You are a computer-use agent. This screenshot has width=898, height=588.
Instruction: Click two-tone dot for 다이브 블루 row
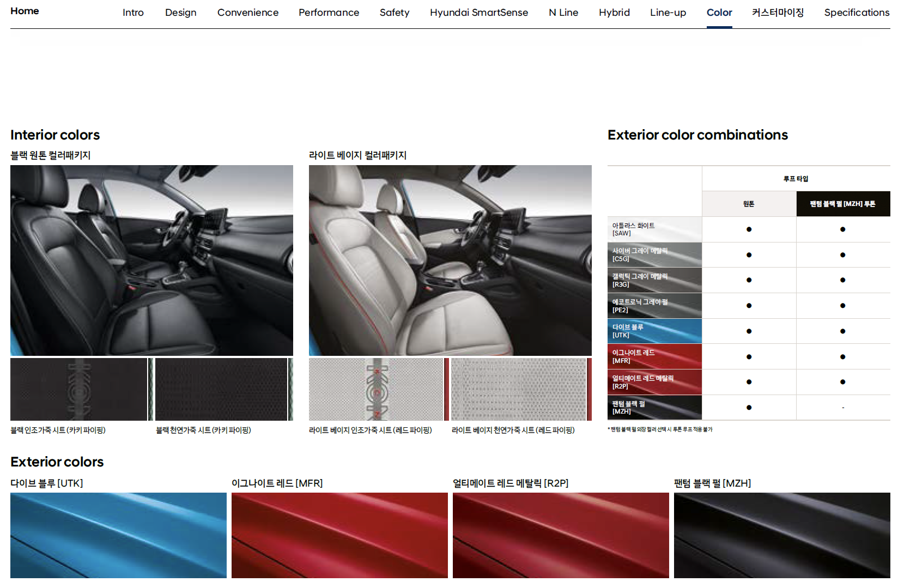(x=843, y=331)
